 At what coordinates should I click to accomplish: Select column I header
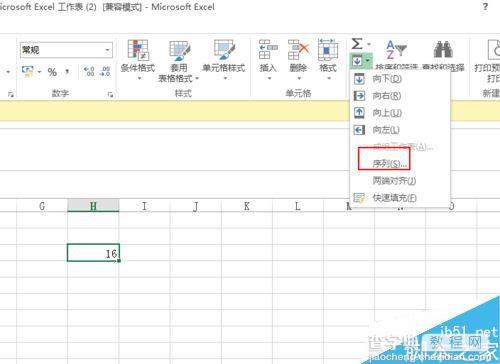click(x=144, y=206)
